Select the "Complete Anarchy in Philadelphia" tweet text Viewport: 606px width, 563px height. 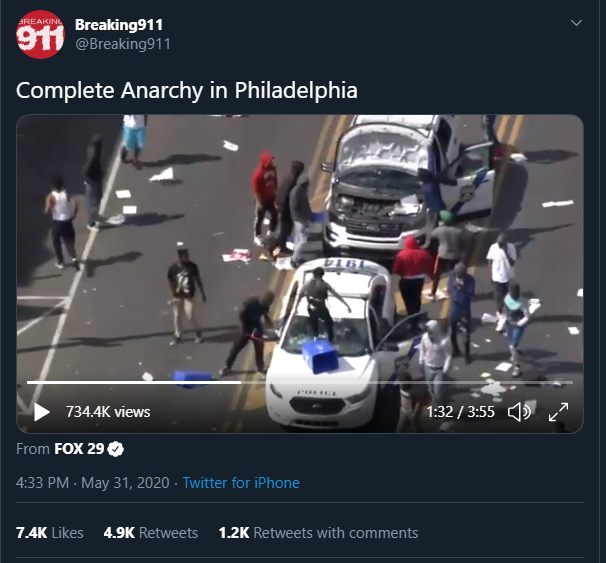(x=187, y=91)
